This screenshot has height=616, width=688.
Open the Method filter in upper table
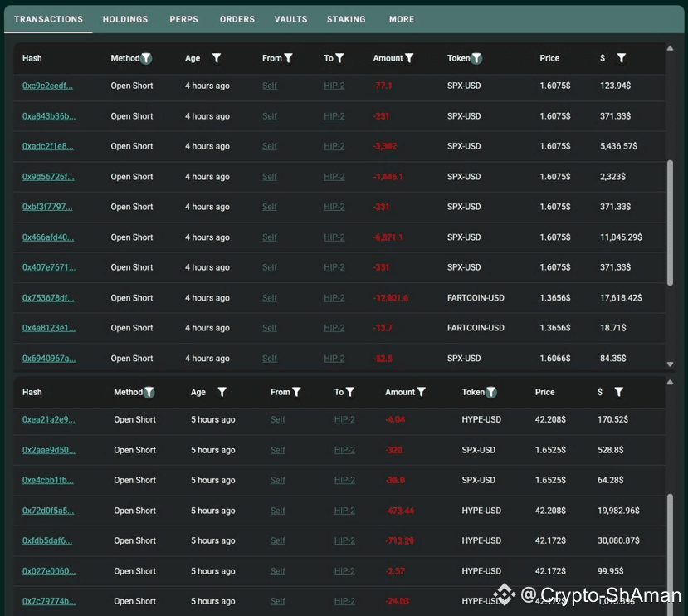pos(147,58)
